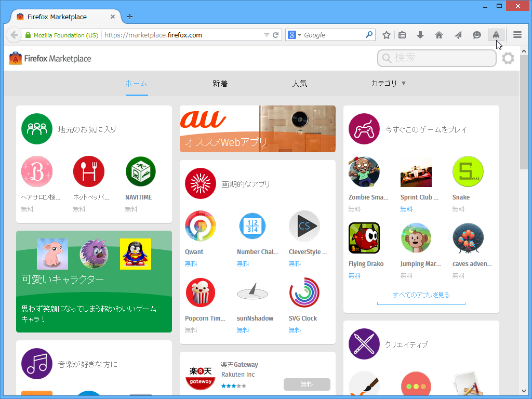Click the back navigation arrow
Viewport: 532px width, 399px height.
(14, 35)
